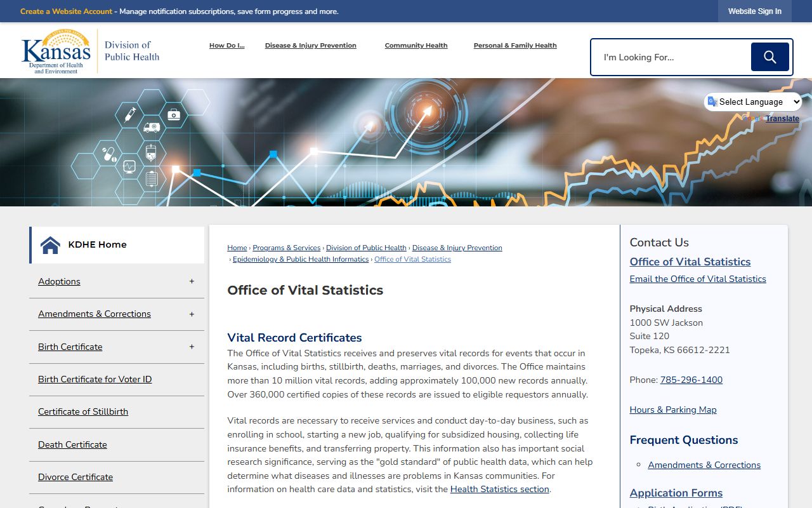
Task: Open the Divorce Certificate link
Action: (x=75, y=477)
